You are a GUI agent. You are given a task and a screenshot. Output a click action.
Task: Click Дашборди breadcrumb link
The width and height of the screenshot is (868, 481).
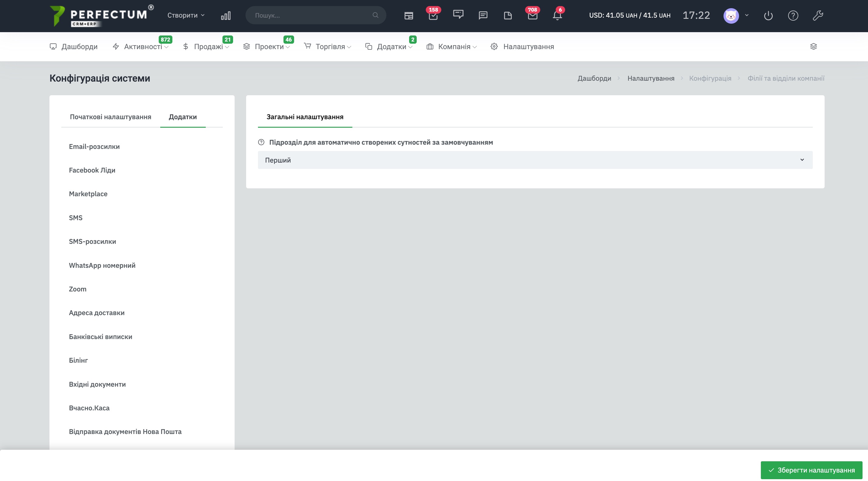tap(594, 78)
